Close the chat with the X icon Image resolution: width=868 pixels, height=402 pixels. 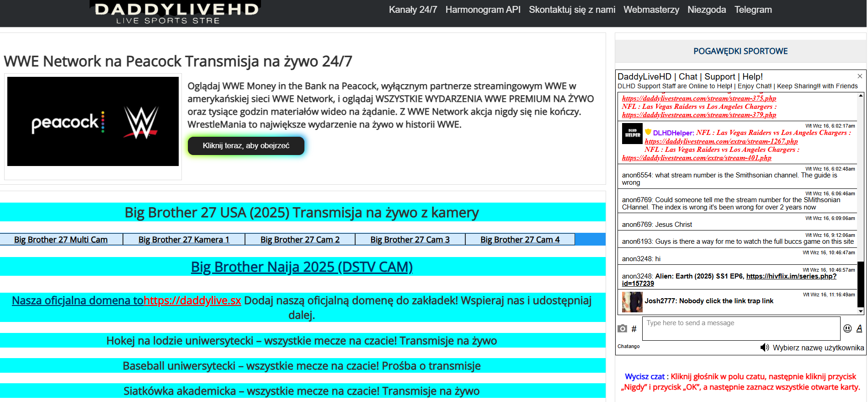pyautogui.click(x=860, y=76)
